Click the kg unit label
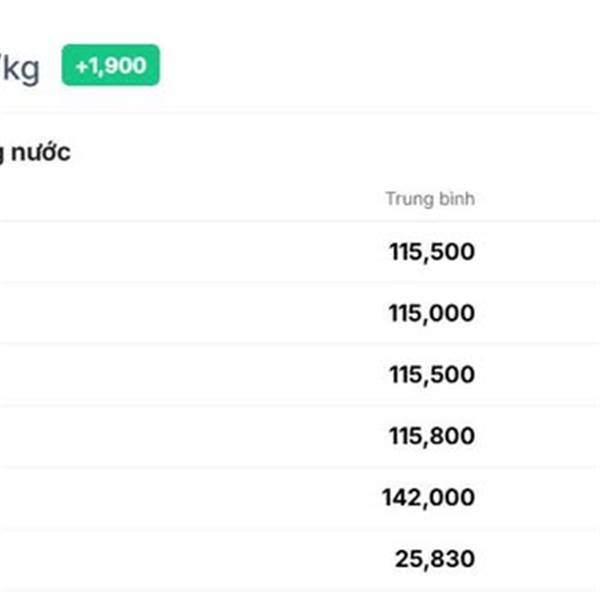 click(19, 70)
